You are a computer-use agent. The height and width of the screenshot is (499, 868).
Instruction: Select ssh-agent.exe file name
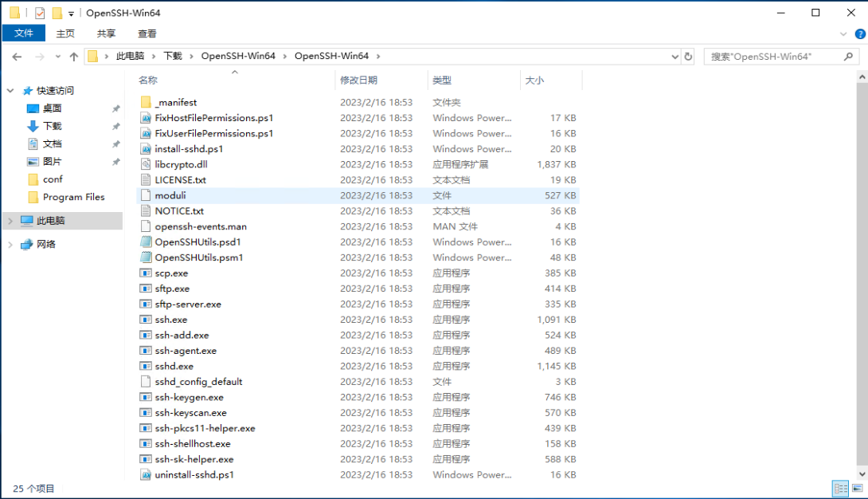click(186, 351)
